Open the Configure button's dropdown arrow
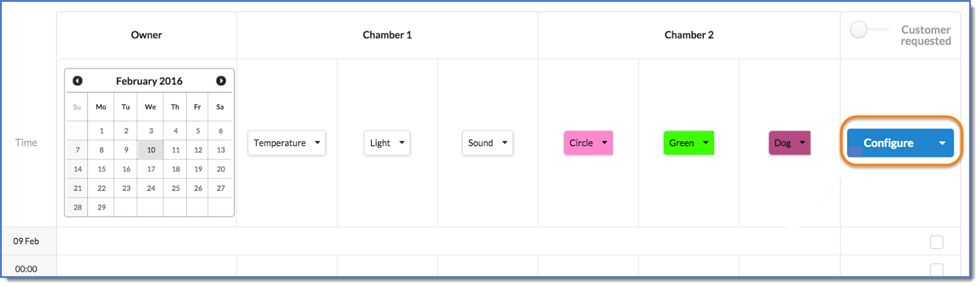980x287 pixels. point(942,143)
